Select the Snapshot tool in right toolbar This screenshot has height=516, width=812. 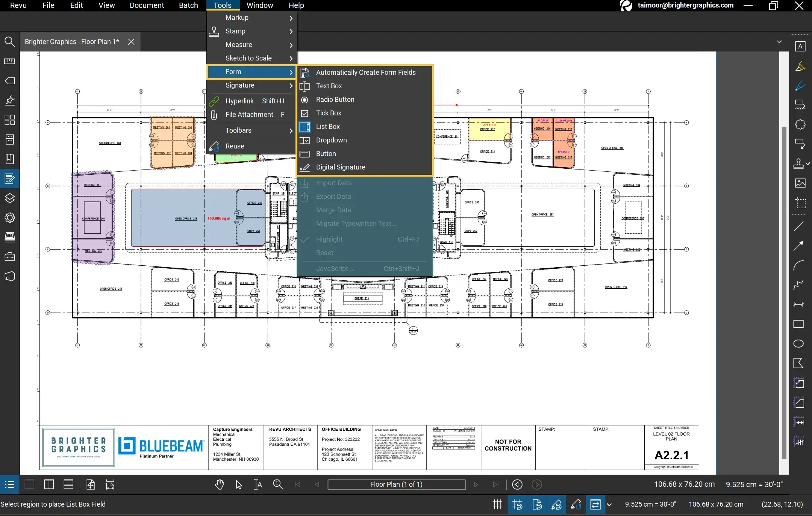click(x=800, y=203)
